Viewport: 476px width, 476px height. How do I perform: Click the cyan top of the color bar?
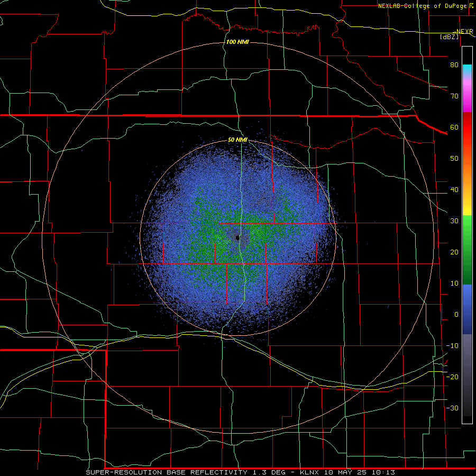coord(467,69)
